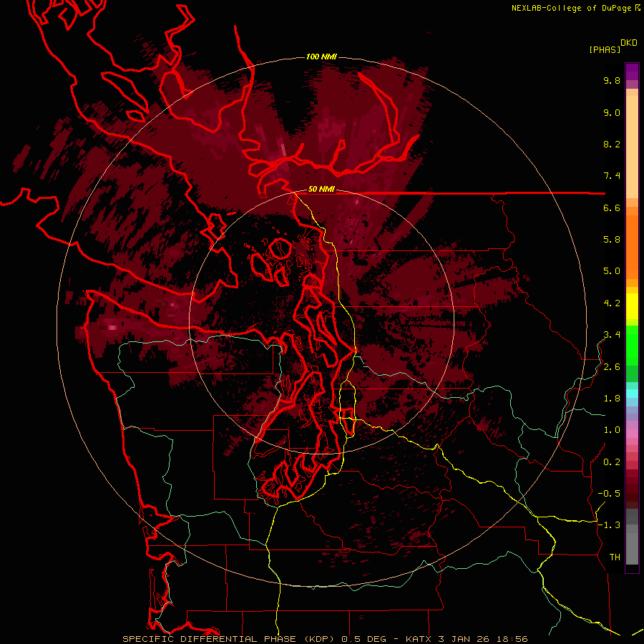Click the 4.2 value on the color scale
The width and height of the screenshot is (644, 644).
[x=612, y=303]
